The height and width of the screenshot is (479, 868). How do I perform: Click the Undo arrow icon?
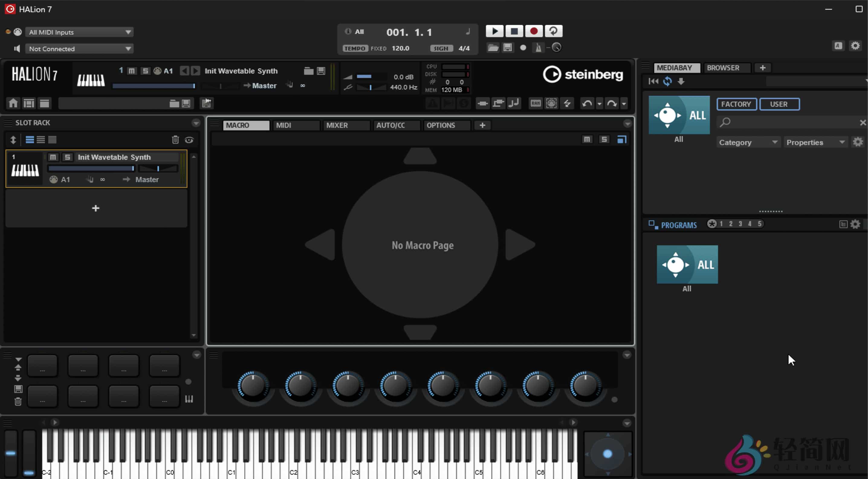pos(587,103)
